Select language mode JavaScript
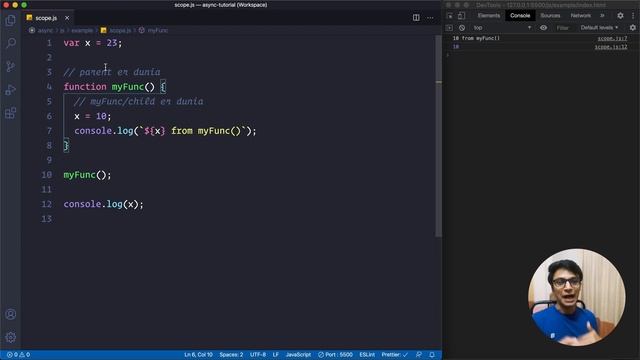This screenshot has width=640, height=360. point(298,355)
